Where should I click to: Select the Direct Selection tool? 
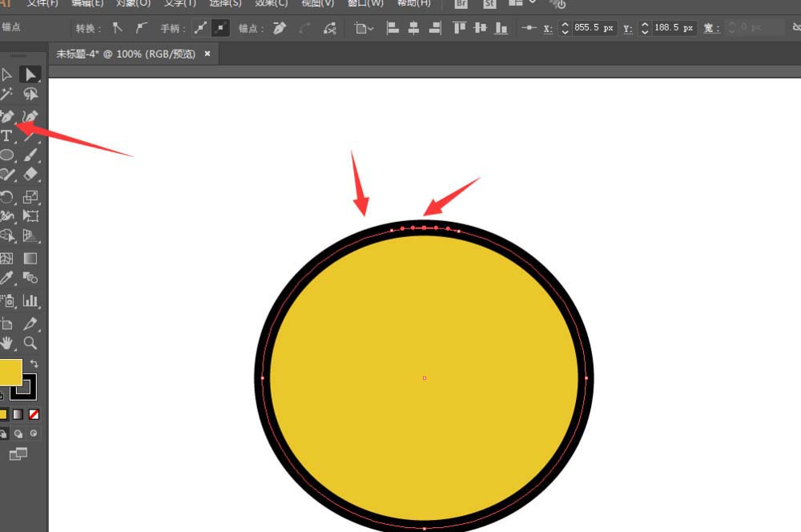pyautogui.click(x=30, y=75)
